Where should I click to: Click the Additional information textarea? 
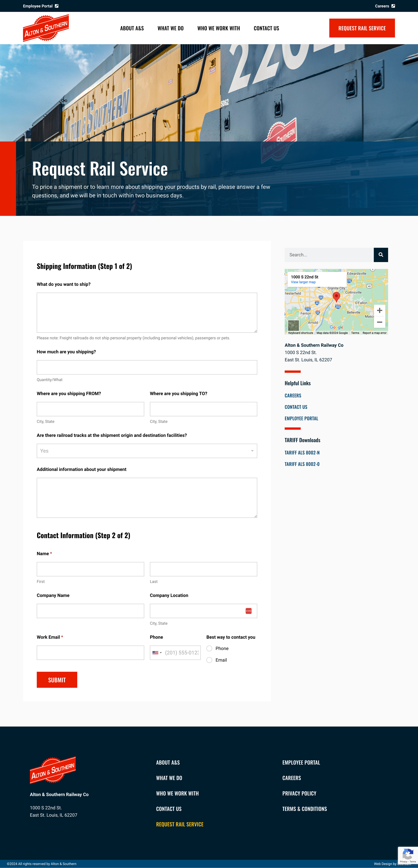(x=147, y=498)
